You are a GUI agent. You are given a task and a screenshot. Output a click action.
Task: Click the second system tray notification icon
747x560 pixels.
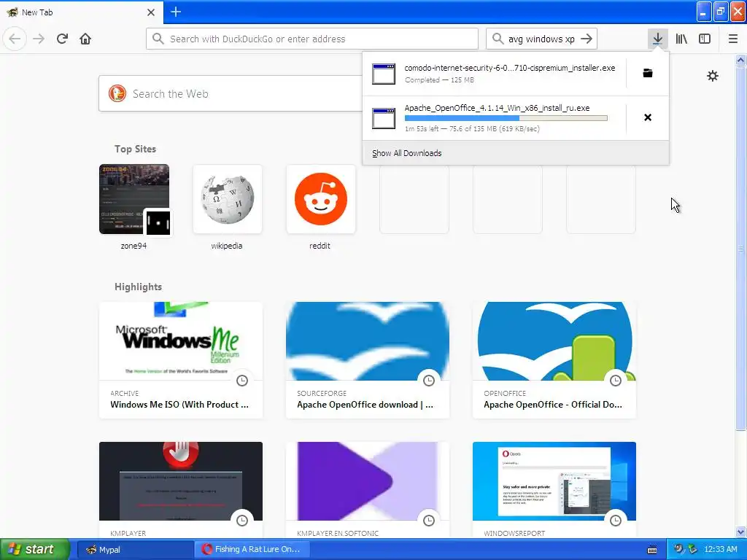click(692, 549)
